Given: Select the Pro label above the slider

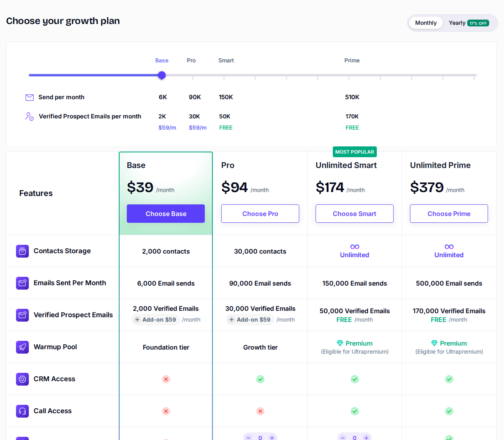Looking at the screenshot, I should (191, 60).
